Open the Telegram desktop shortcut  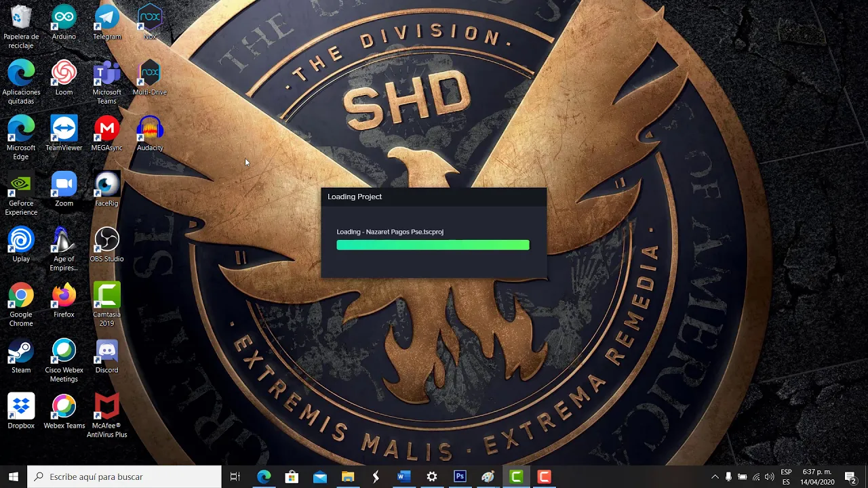(106, 22)
